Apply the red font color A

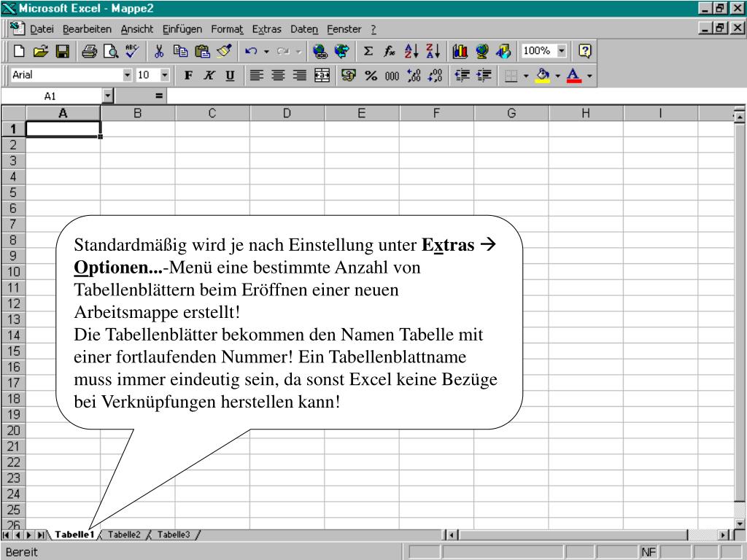[575, 75]
